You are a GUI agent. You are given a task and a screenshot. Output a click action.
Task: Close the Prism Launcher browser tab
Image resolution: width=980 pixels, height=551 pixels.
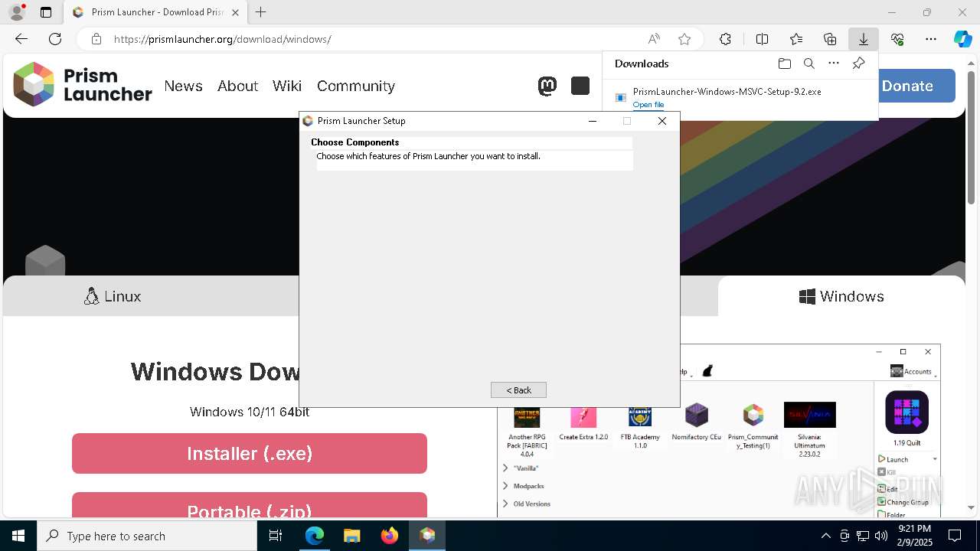click(235, 12)
